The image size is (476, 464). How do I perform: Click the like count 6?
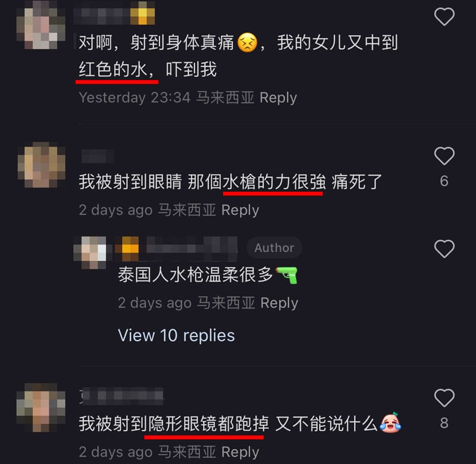444,181
